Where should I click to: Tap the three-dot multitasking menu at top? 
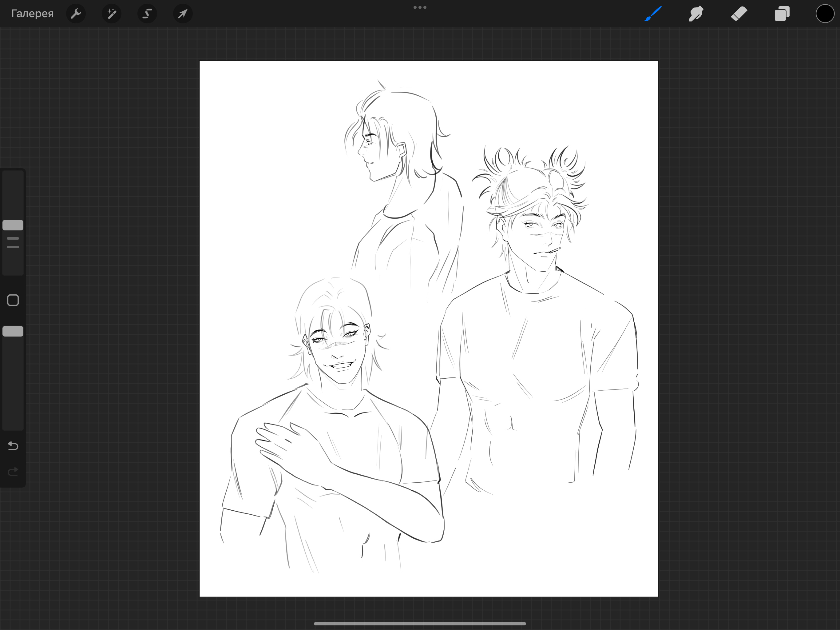click(420, 7)
